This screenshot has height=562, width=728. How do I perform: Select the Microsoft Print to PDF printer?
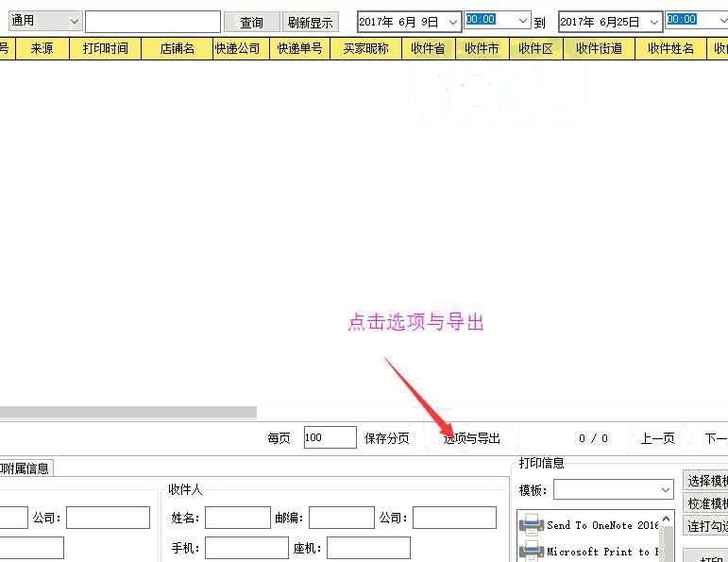pos(589,552)
